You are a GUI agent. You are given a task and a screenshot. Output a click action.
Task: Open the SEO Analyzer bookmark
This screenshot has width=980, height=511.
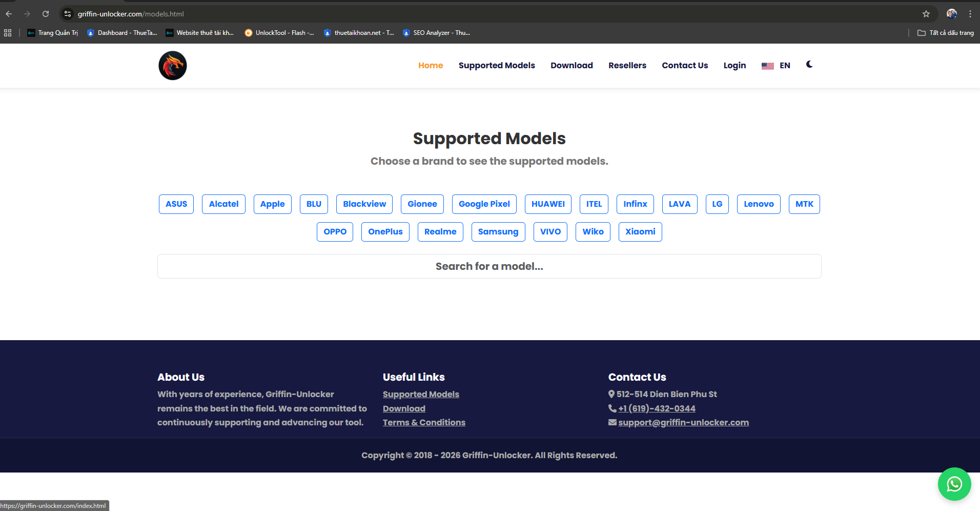(x=437, y=33)
